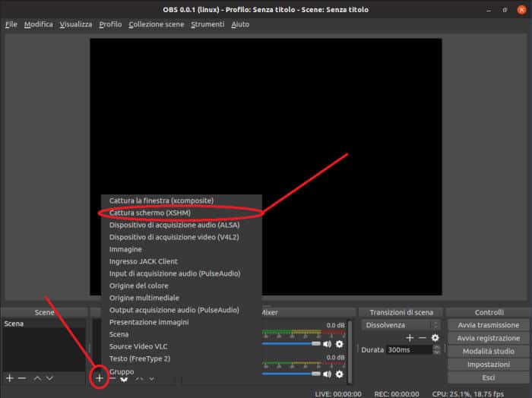This screenshot has width=532, height=398.
Task: Choose Cattura la finestra (xcomposite)
Action: pyautogui.click(x=182, y=201)
